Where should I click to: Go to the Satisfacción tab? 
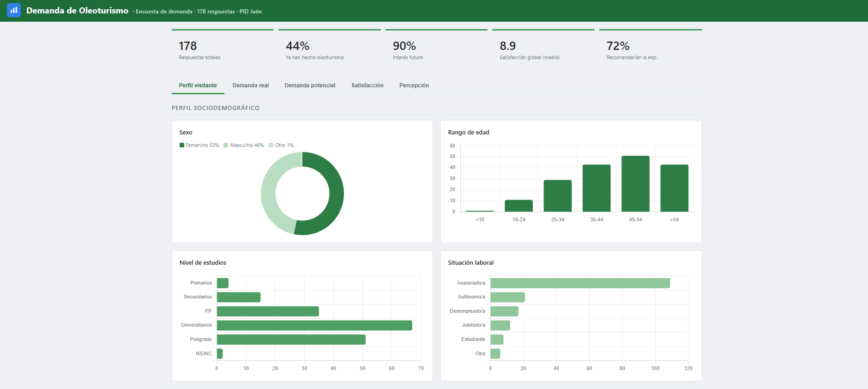pyautogui.click(x=368, y=85)
